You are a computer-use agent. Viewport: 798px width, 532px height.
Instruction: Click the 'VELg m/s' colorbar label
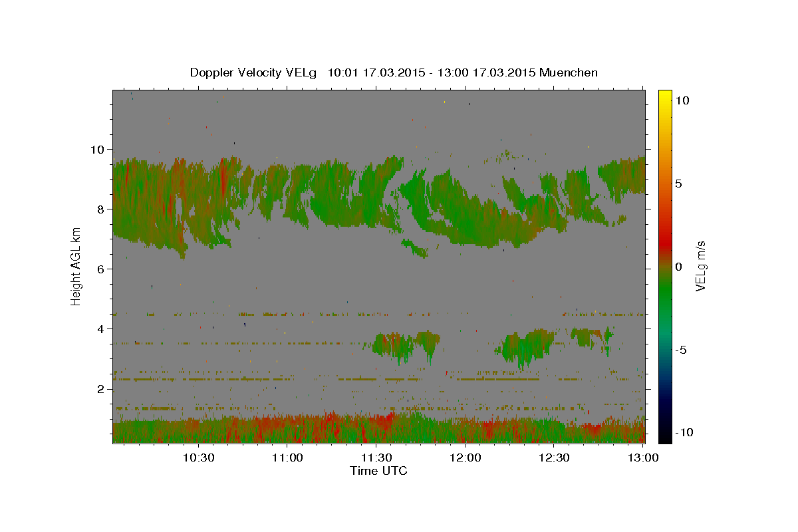(700, 266)
